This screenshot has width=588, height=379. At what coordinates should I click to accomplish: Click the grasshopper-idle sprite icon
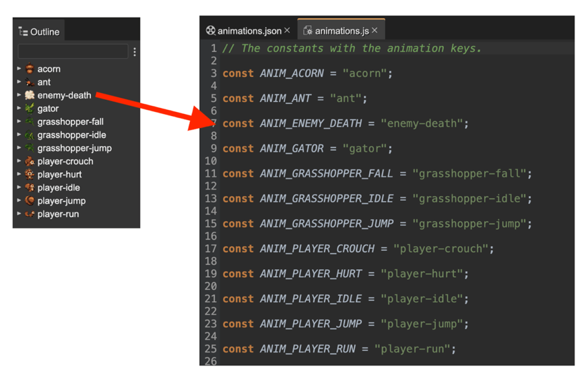pos(30,135)
